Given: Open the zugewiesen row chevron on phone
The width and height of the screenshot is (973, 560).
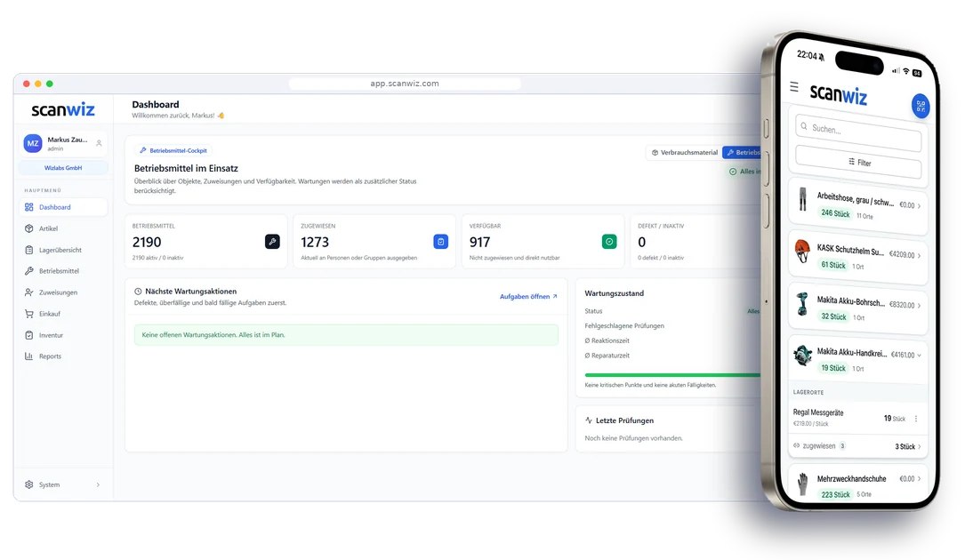Looking at the screenshot, I should coord(919,446).
